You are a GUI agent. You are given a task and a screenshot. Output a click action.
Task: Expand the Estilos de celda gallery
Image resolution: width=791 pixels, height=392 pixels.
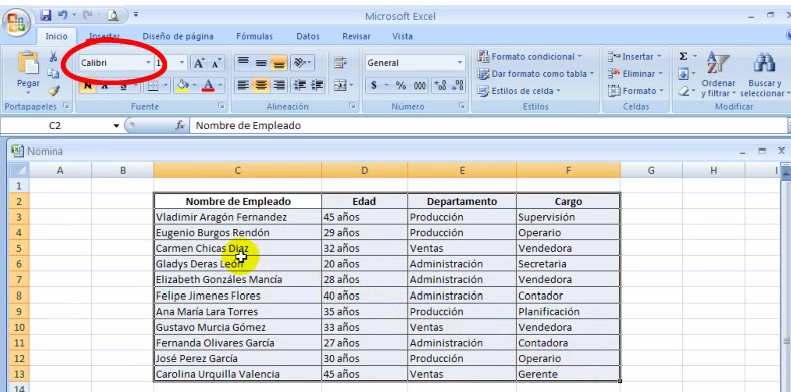pos(520,91)
